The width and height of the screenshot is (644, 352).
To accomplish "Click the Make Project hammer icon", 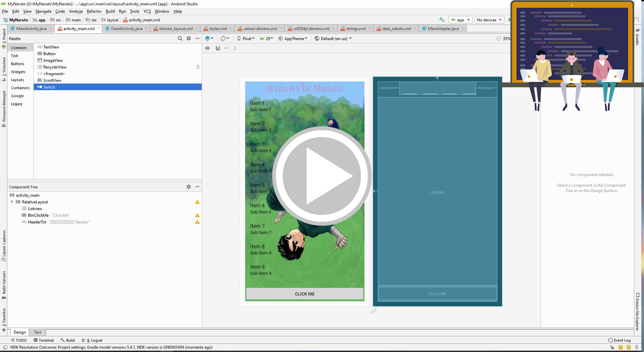I will [442, 20].
